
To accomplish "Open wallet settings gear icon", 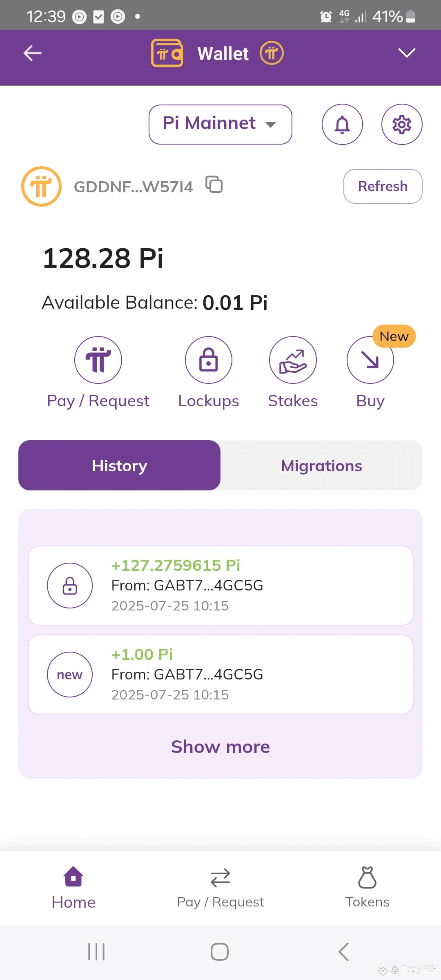I will 402,125.
